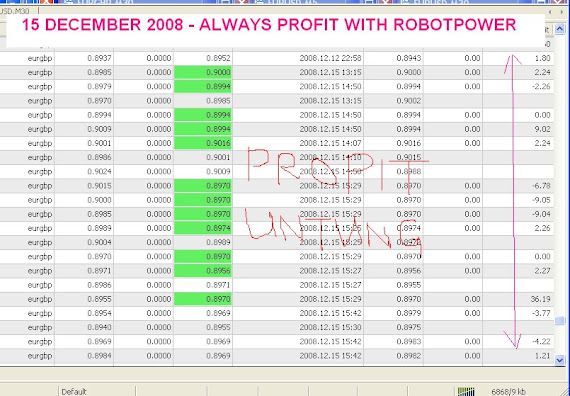Click the scrollbar up arrow button

pos(560,28)
